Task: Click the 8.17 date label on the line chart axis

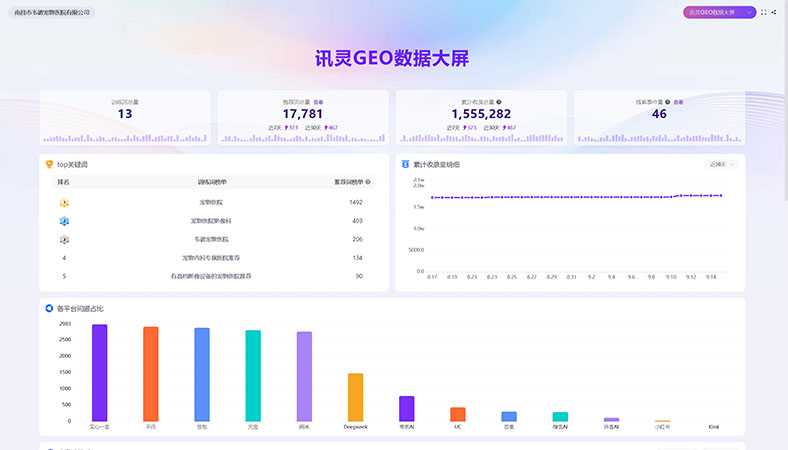Action: [432, 277]
